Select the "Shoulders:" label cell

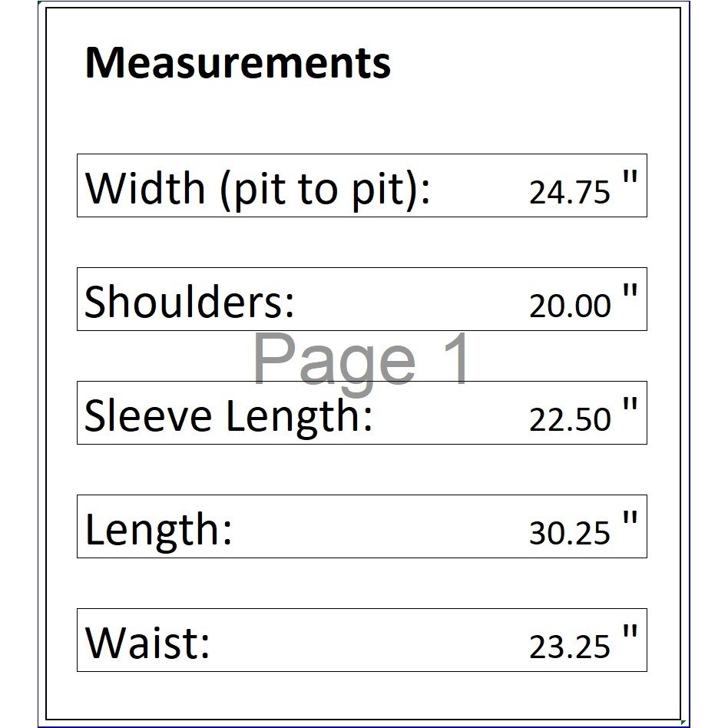click(x=189, y=301)
